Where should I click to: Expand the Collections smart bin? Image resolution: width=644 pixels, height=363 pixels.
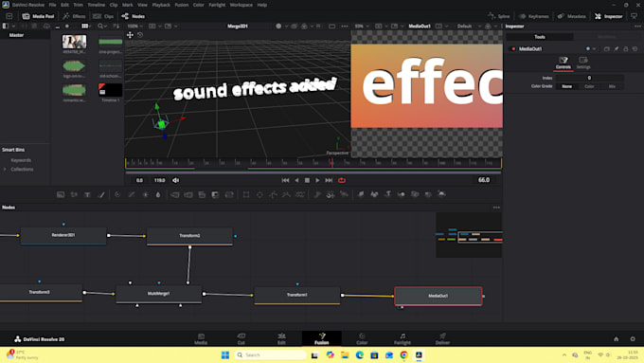coord(5,170)
